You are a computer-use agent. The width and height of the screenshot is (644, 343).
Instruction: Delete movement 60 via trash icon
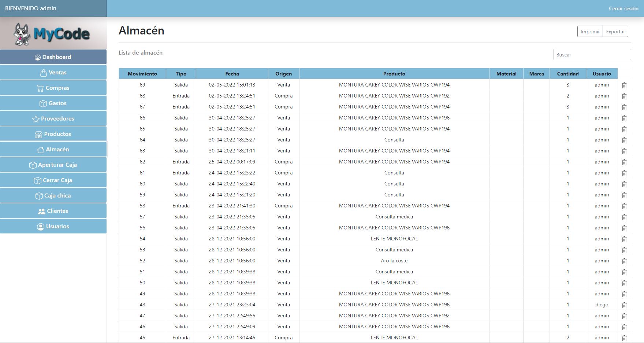pos(624,184)
